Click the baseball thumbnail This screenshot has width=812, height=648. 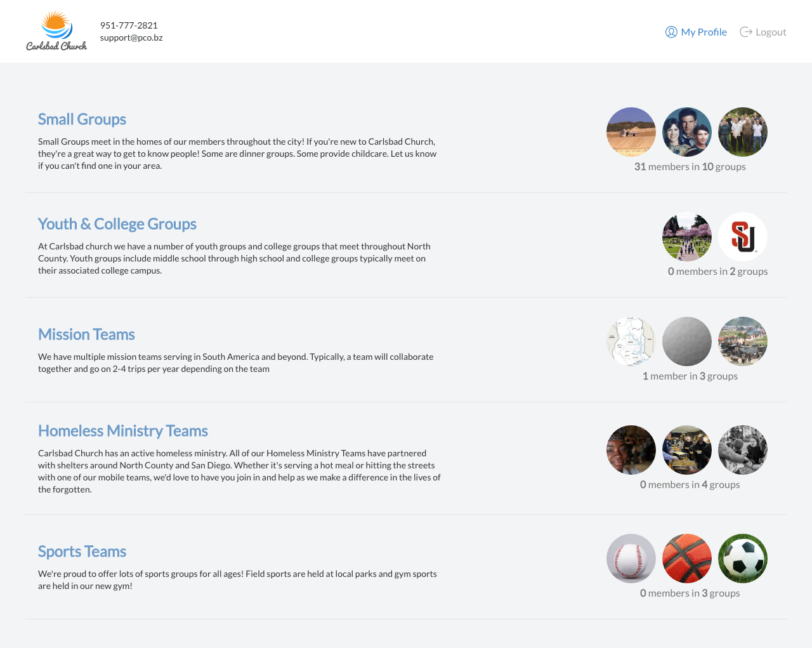(x=631, y=559)
